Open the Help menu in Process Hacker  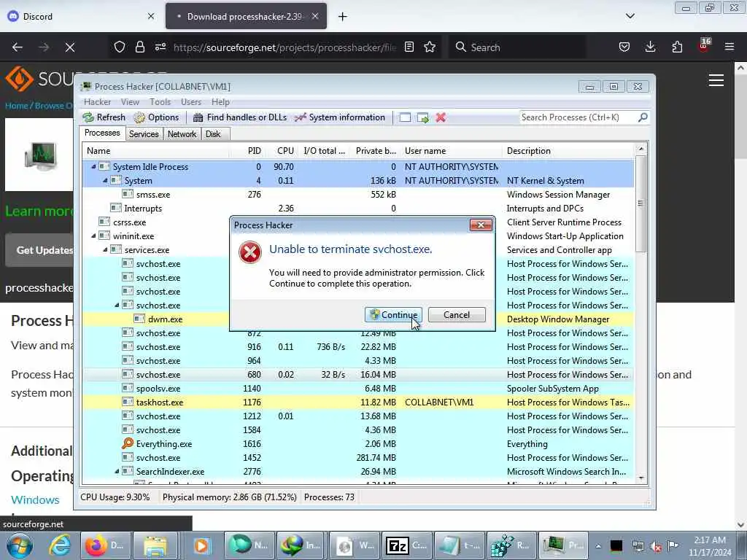pos(220,102)
